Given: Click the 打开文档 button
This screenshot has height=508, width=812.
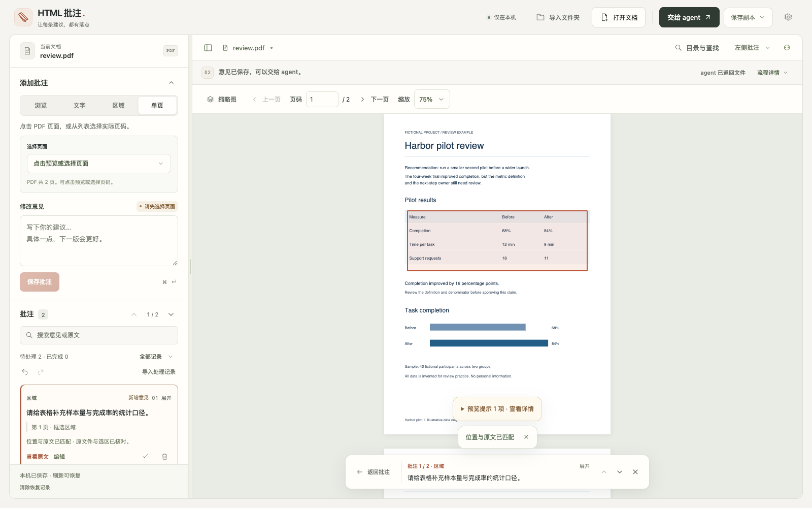Looking at the screenshot, I should click(619, 17).
